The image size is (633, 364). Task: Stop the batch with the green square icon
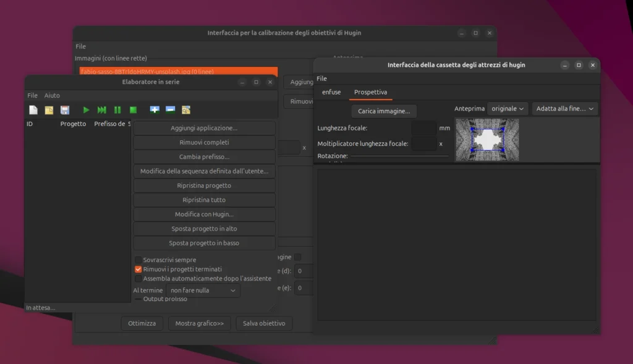coord(133,110)
